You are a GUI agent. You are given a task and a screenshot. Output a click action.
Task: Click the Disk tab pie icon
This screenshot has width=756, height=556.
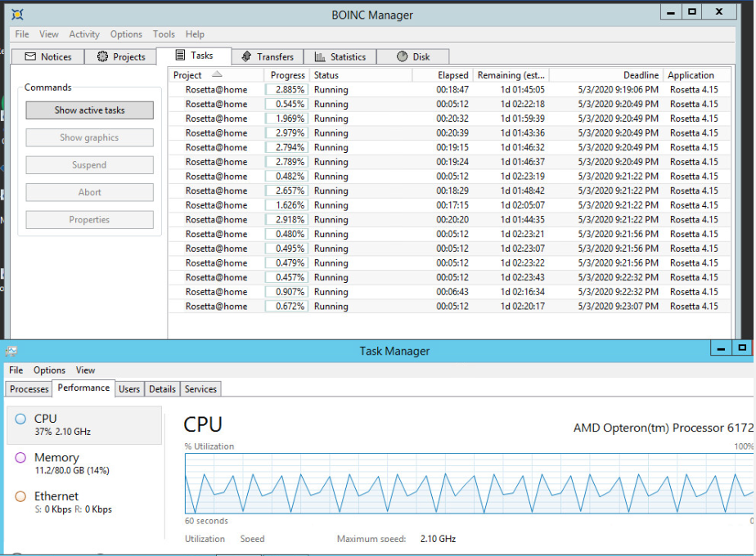(402, 56)
